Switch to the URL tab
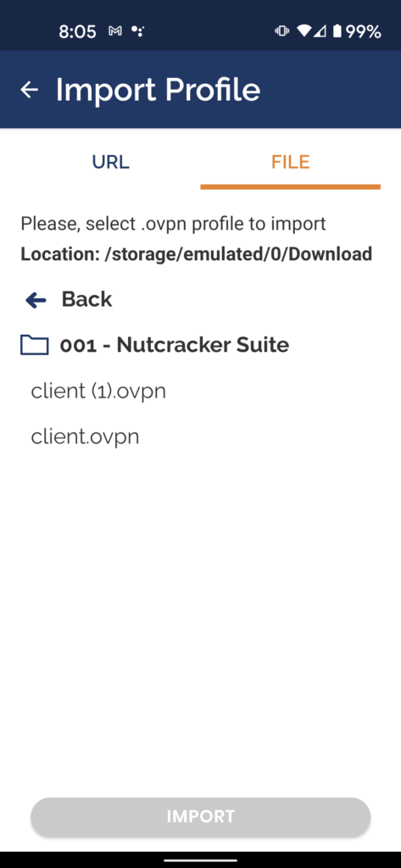 110,162
